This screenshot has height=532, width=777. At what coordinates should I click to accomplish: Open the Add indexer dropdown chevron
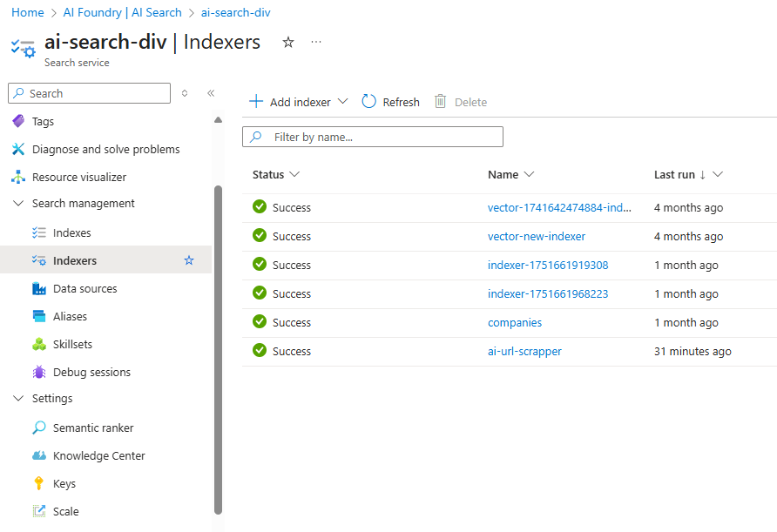(343, 102)
